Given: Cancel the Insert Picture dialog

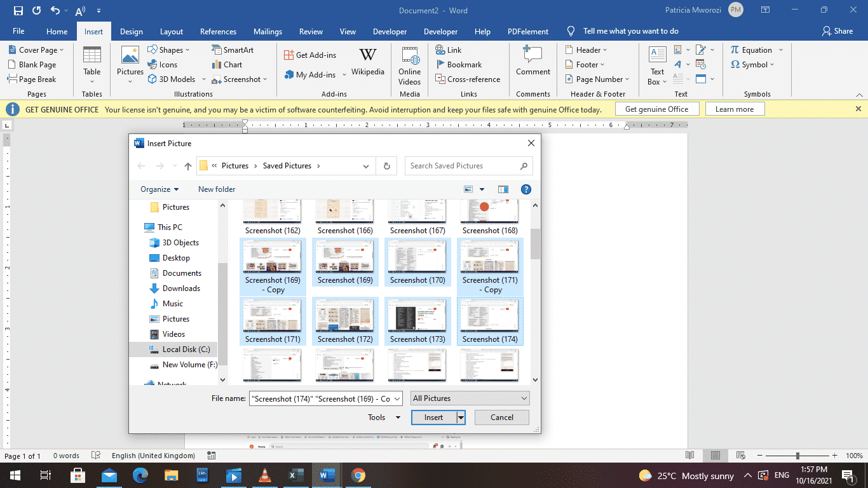Looking at the screenshot, I should (502, 417).
